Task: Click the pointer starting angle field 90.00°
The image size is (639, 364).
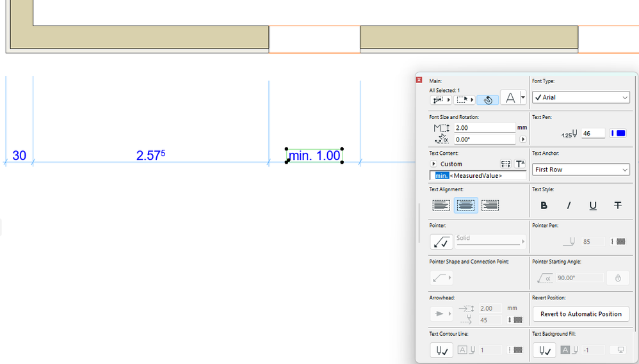Action: (x=579, y=278)
